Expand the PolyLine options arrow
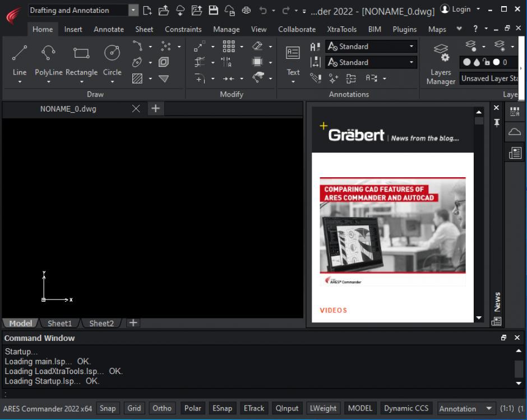 (x=48, y=82)
